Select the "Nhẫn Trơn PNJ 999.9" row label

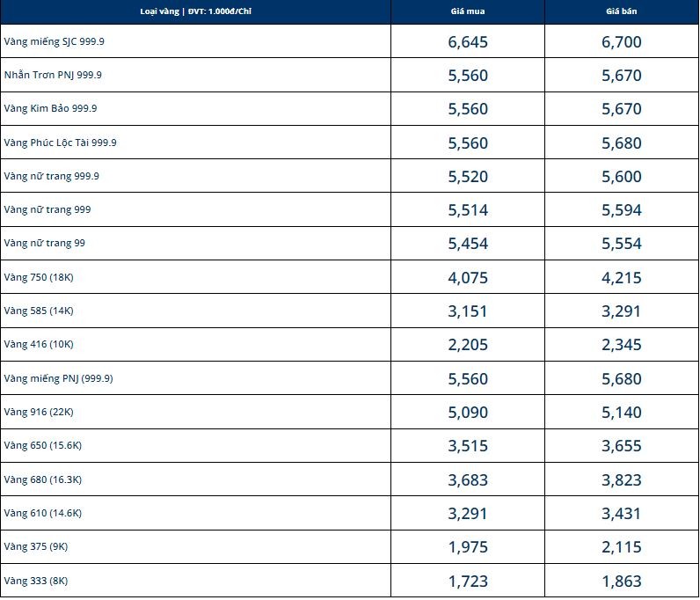click(53, 75)
